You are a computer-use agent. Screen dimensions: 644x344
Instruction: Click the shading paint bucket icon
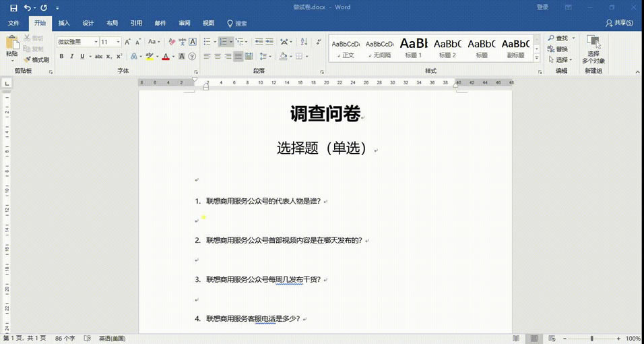tap(283, 57)
